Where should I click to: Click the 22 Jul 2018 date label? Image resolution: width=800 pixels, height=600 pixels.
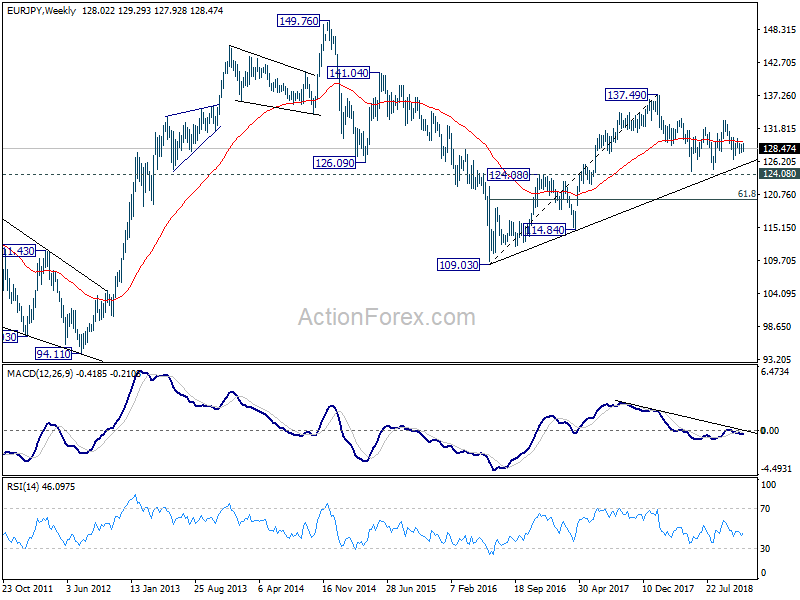click(730, 588)
